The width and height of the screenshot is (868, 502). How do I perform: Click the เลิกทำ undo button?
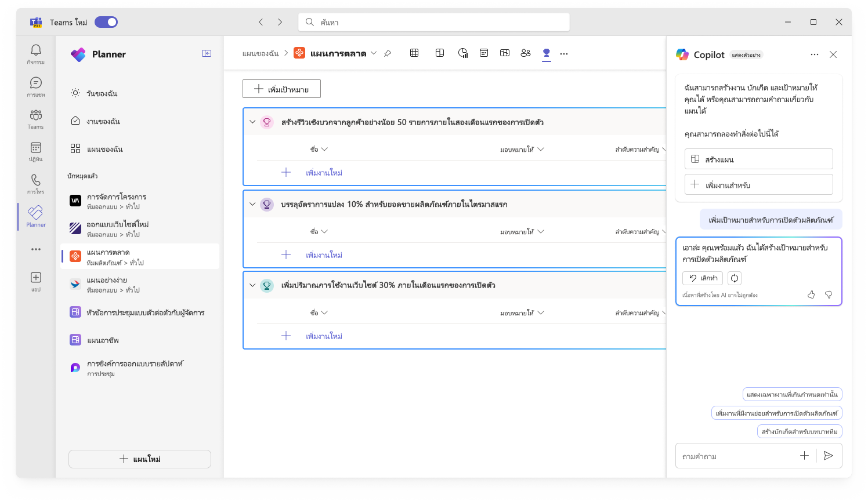click(703, 278)
